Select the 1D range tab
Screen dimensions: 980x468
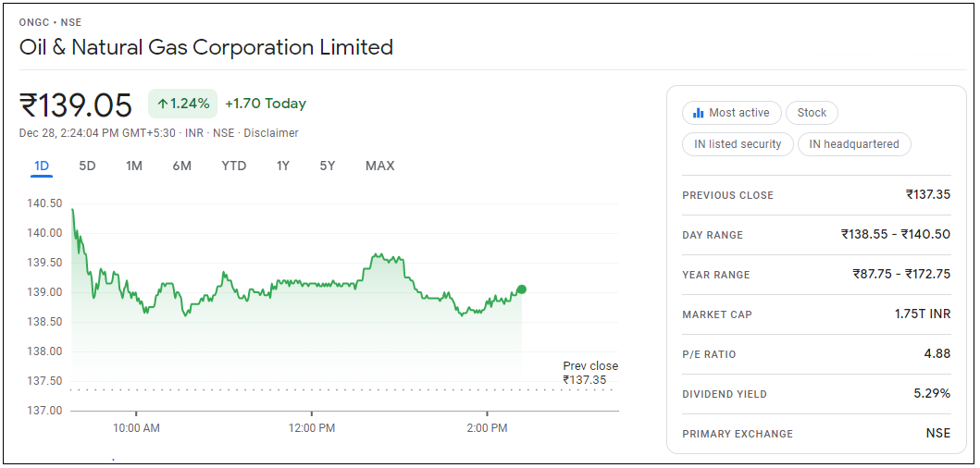click(x=42, y=166)
